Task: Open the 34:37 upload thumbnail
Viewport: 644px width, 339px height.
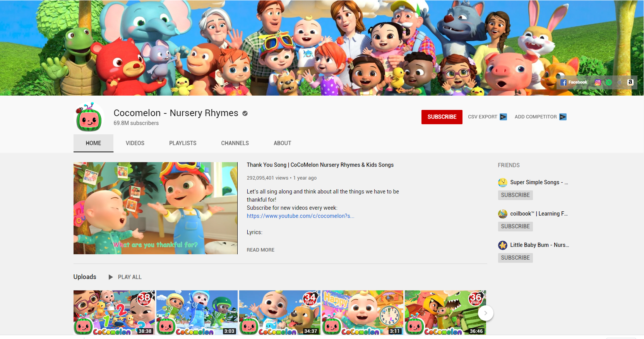Action: [280, 313]
